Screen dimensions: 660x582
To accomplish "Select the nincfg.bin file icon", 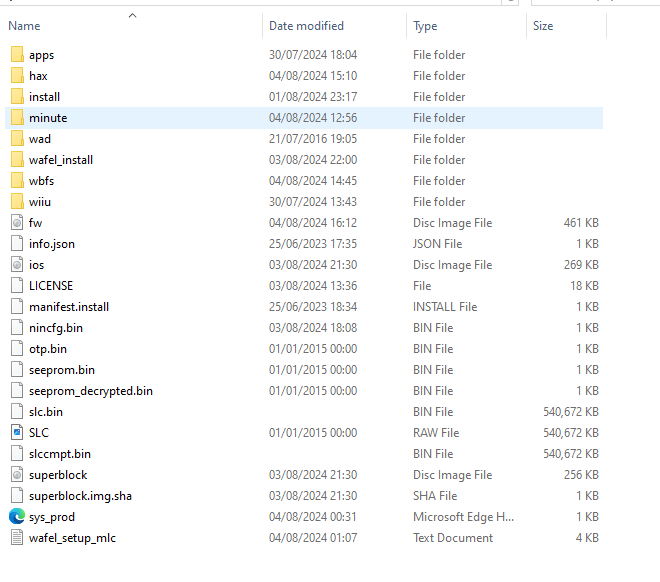I will [x=17, y=328].
